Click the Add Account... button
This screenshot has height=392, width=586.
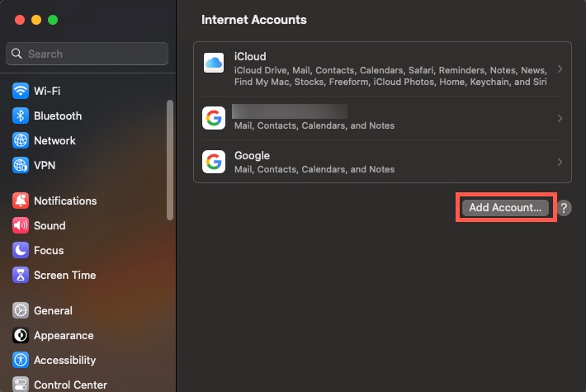click(x=505, y=207)
